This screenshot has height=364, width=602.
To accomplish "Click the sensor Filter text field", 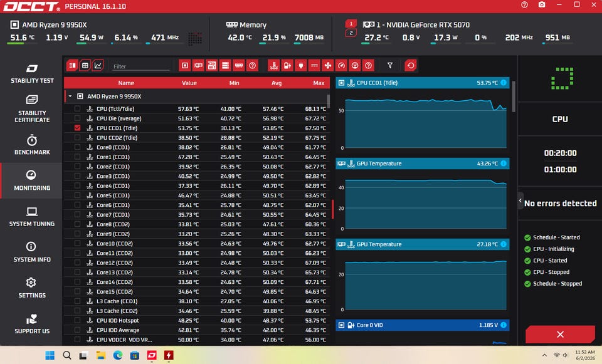I will 140,66.
